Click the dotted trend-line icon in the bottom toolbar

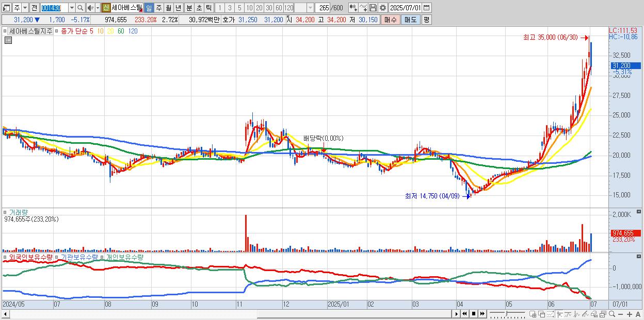tap(550, 314)
